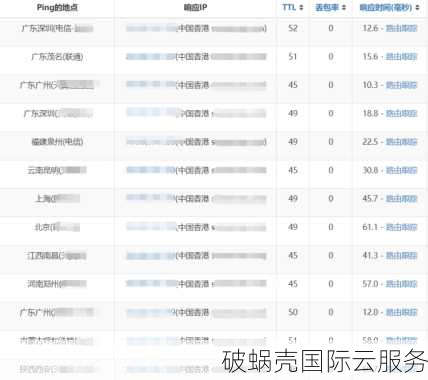The image size is (428, 380).
Task: Click TTL value 49 in 上海 row
Action: [x=293, y=199]
